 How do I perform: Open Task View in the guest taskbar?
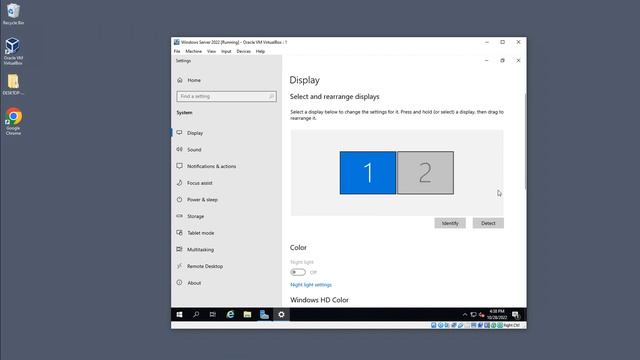213,314
